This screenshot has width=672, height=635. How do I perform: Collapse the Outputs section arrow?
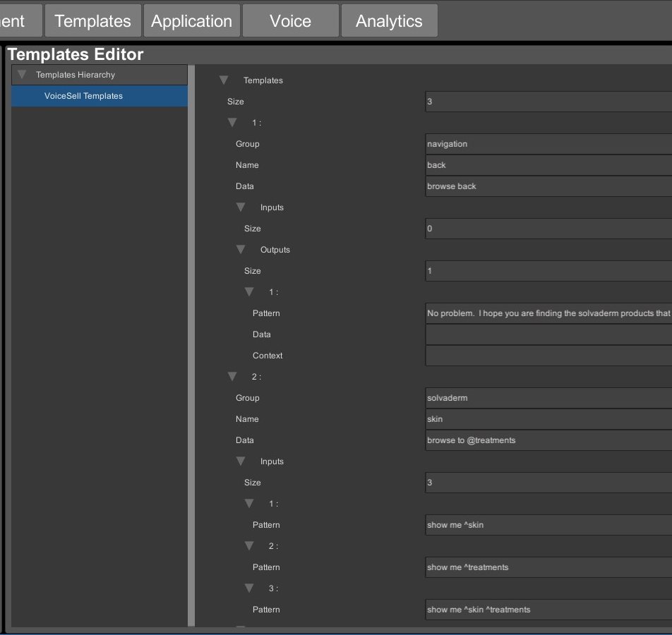(241, 249)
